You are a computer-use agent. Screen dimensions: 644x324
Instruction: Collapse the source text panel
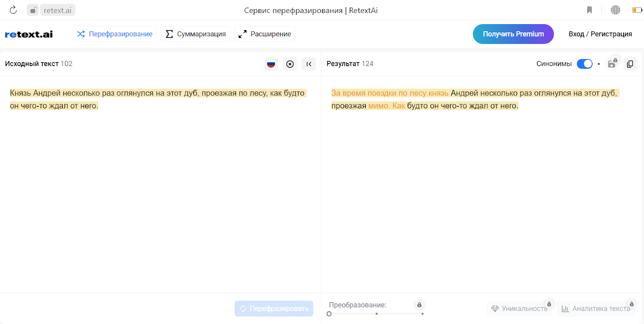tap(309, 64)
